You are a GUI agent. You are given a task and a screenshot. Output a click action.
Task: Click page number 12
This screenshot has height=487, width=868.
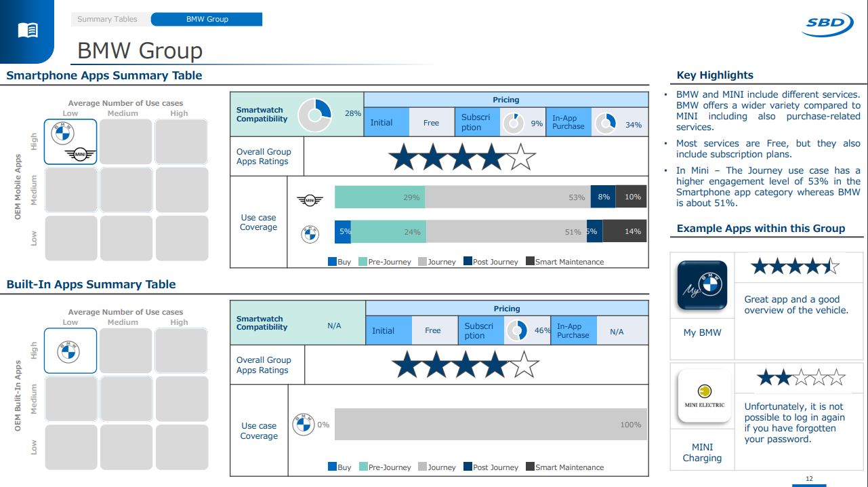coord(809,479)
